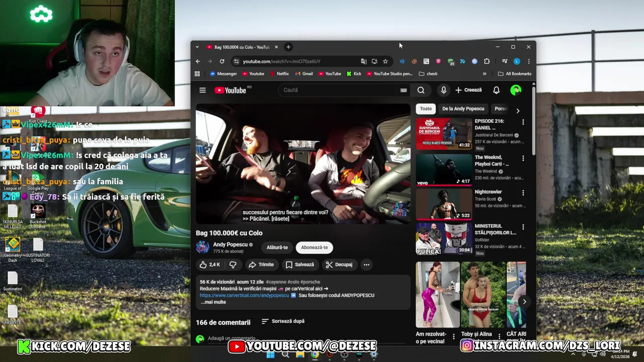
Task: Click the YouTube search magnifier button
Action: tap(421, 90)
